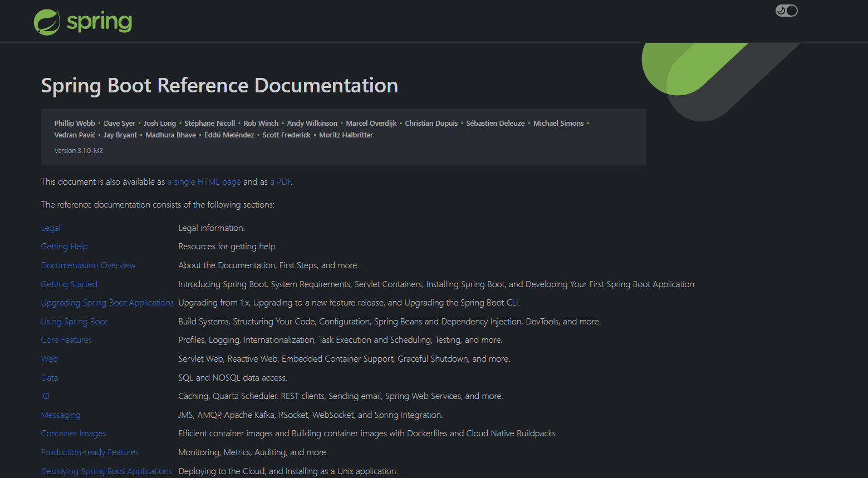Click author name Marcel Overdijk

pos(371,124)
